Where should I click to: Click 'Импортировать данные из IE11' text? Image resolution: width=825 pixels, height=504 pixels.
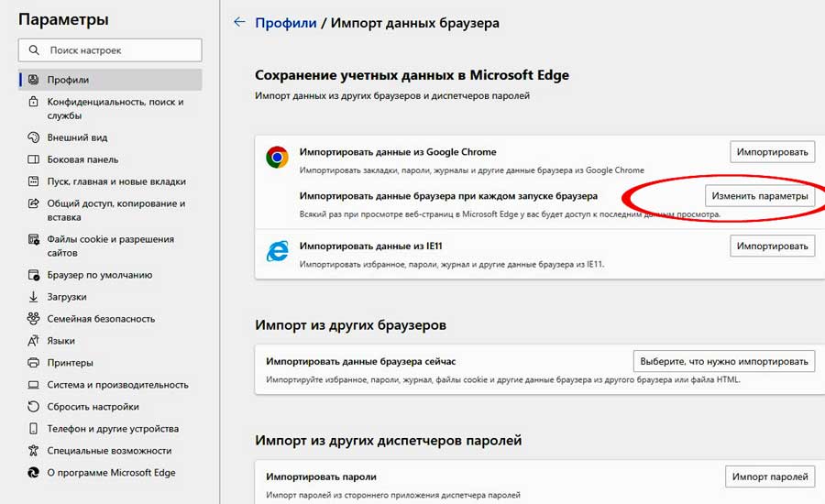tap(371, 246)
